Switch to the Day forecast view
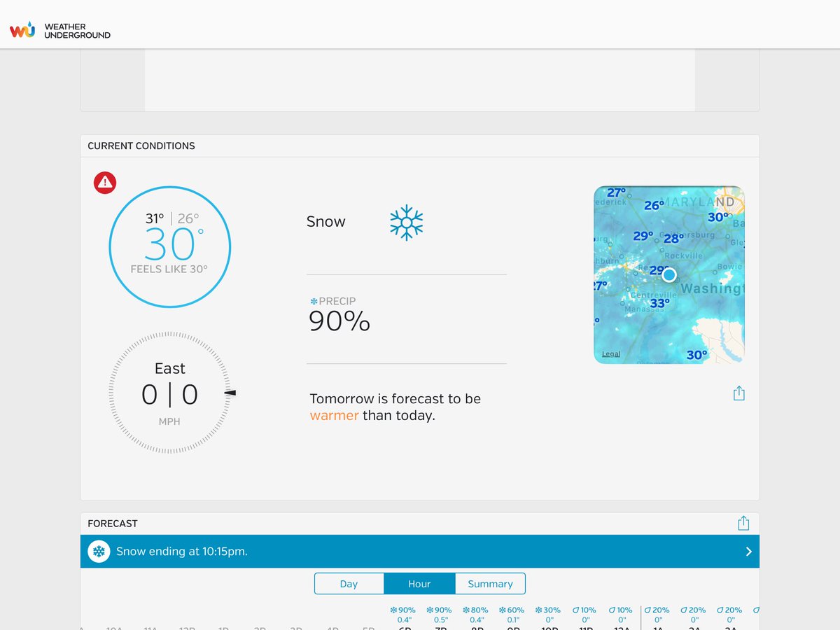The width and height of the screenshot is (840, 630). coord(349,583)
